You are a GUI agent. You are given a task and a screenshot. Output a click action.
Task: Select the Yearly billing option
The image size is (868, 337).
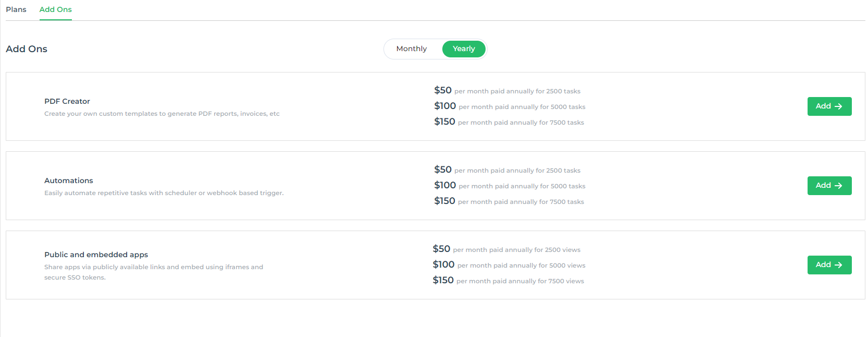point(464,49)
